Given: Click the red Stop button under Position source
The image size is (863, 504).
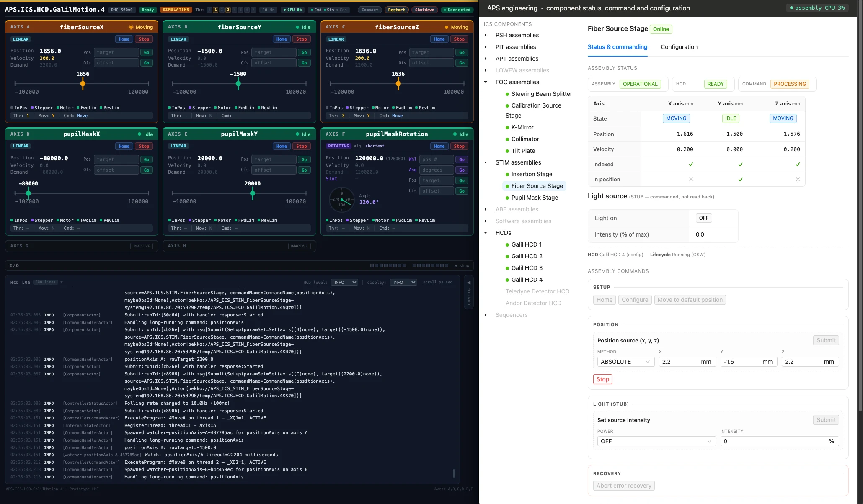Looking at the screenshot, I should [602, 379].
